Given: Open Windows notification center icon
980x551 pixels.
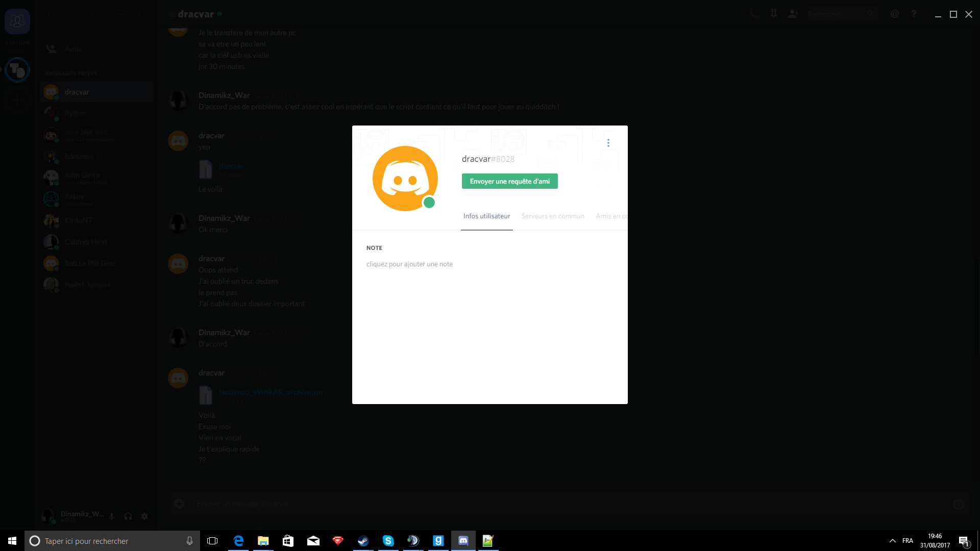Looking at the screenshot, I should 964,541.
